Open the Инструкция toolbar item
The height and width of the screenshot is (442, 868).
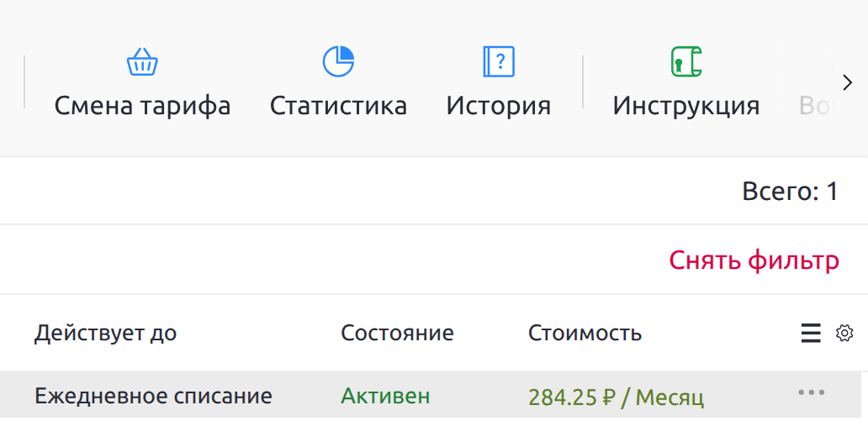click(685, 106)
